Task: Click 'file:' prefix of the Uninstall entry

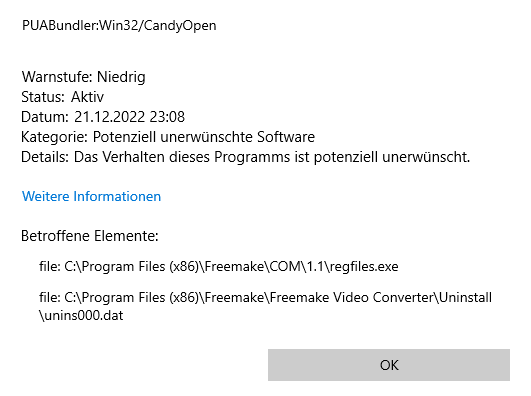Action: coord(50,297)
